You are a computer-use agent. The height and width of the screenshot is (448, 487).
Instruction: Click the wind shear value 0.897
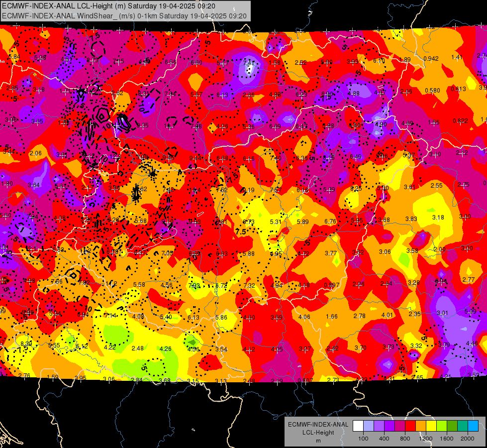click(332, 285)
